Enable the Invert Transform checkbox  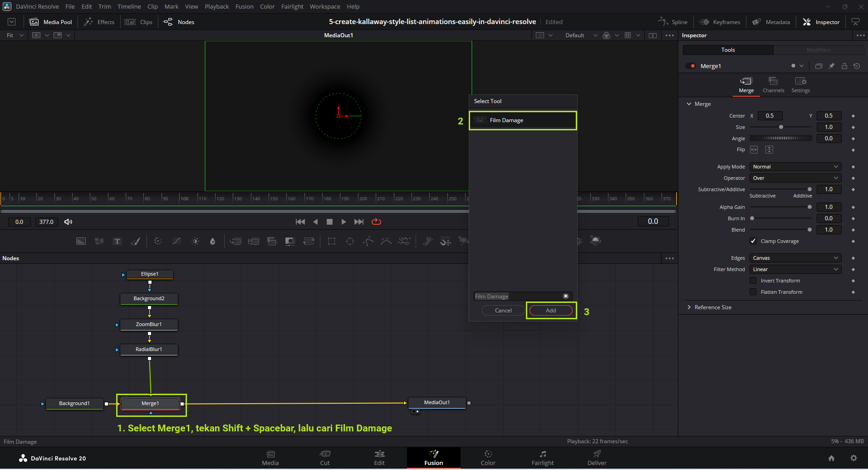pyautogui.click(x=753, y=281)
